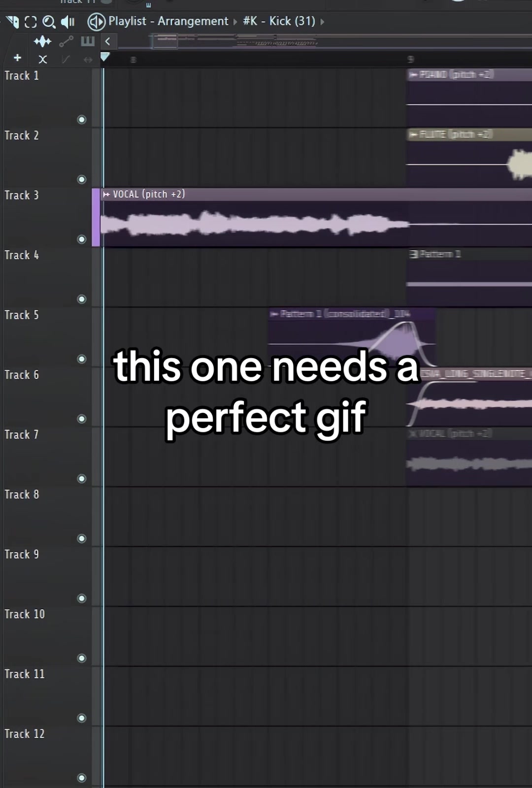Image resolution: width=532 pixels, height=788 pixels.
Task: Click the crossed-arrows icon below the waveform icon
Action: coord(43,60)
